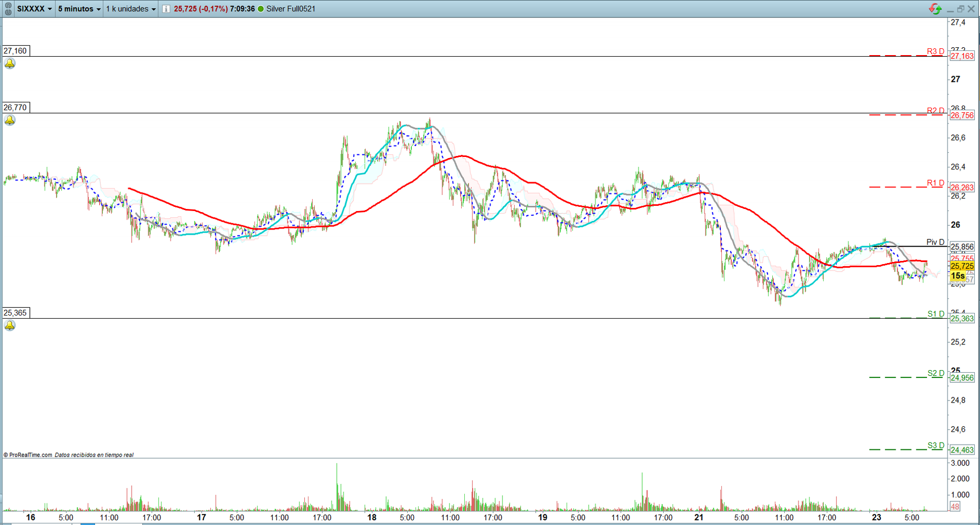Viewport: 980px width, 525px height.
Task: Click the 25,363 price tag on the axis
Action: tap(962, 319)
